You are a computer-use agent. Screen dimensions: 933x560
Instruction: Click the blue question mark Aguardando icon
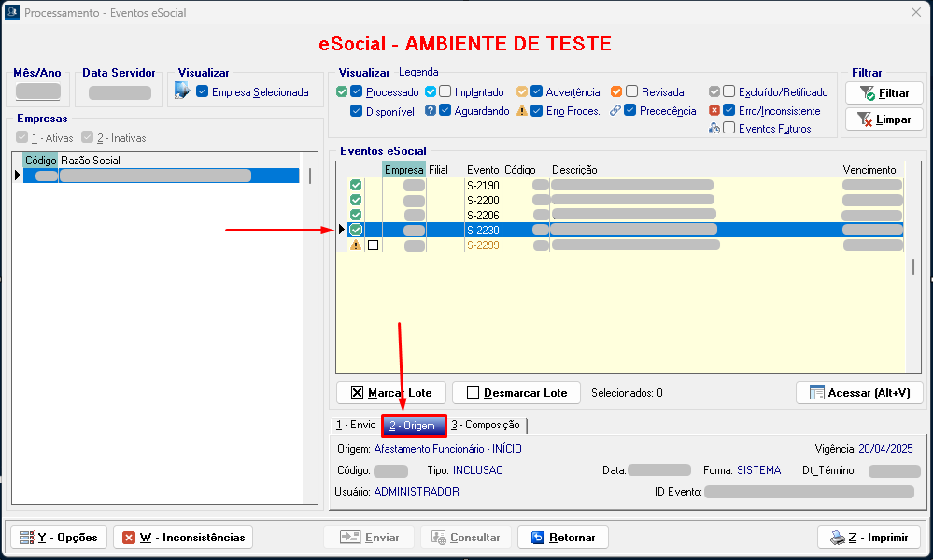coord(431,110)
